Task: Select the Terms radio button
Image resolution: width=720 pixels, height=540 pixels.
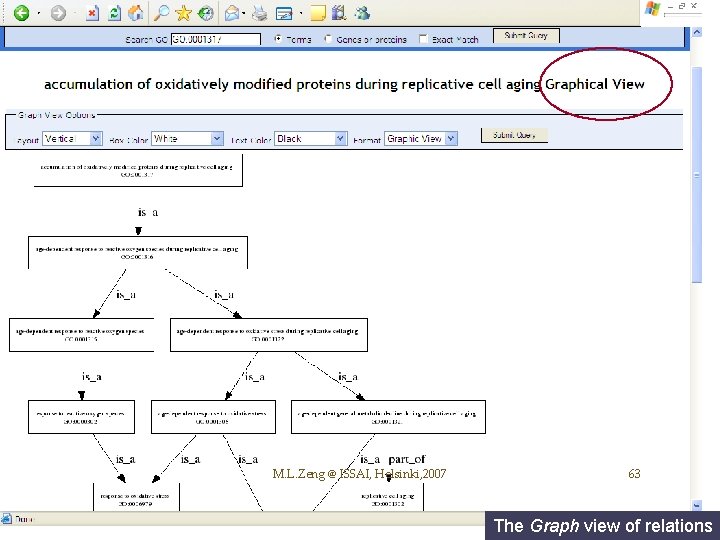Action: (278, 39)
